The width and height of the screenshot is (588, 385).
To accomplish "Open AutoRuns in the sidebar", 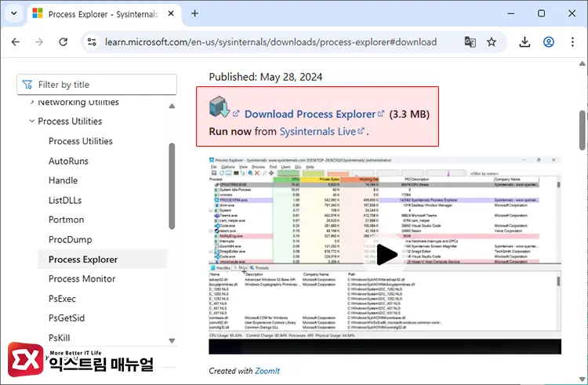I will 68,161.
